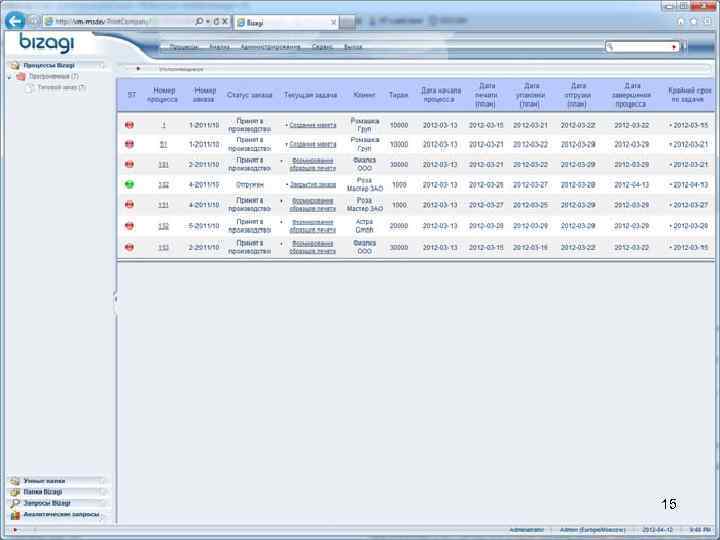Image resolution: width=720 pixels, height=540 pixels.
Task: Click the Запросы Bizagi magnifier icon
Action: (x=15, y=503)
